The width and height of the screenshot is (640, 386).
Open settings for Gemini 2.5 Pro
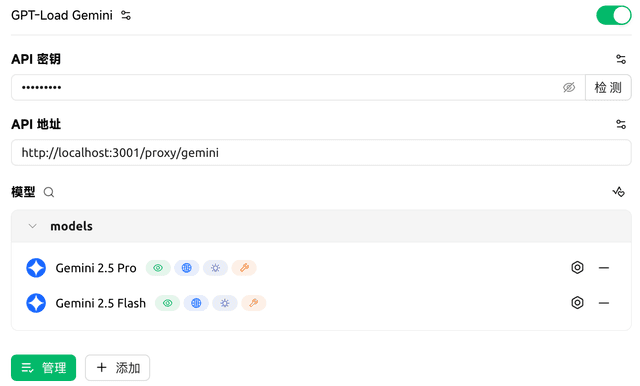pos(577,268)
